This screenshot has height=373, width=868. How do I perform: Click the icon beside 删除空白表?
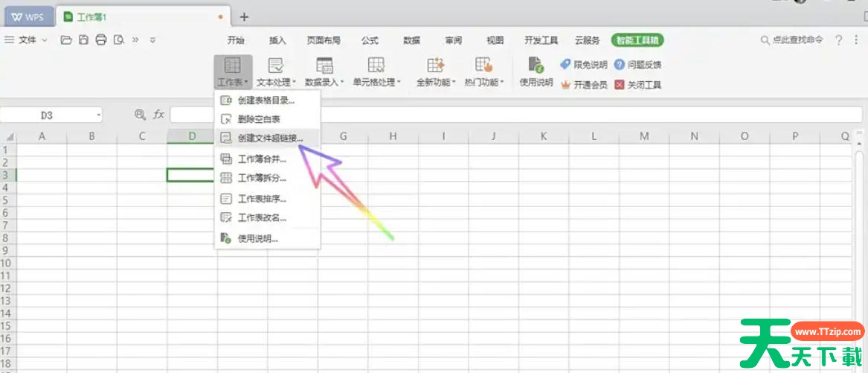226,118
